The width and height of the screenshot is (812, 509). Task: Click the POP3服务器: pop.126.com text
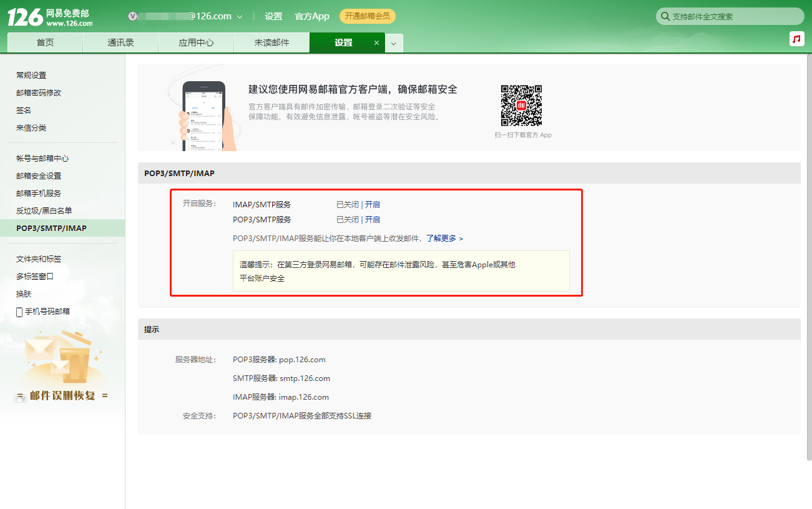click(x=279, y=360)
